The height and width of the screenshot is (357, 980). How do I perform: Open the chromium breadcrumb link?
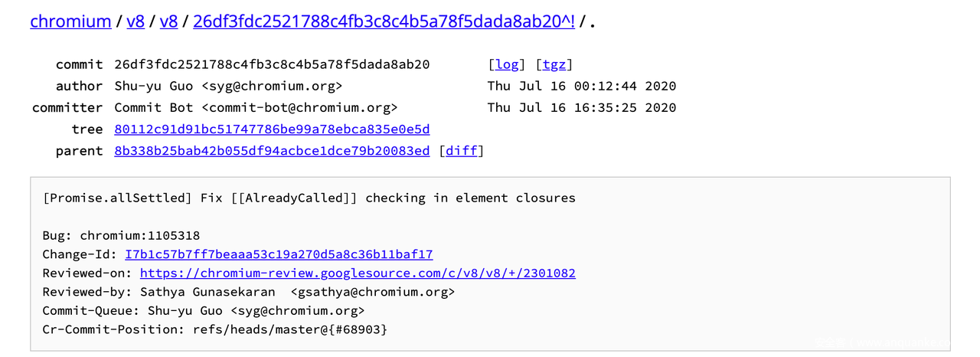pos(70,21)
